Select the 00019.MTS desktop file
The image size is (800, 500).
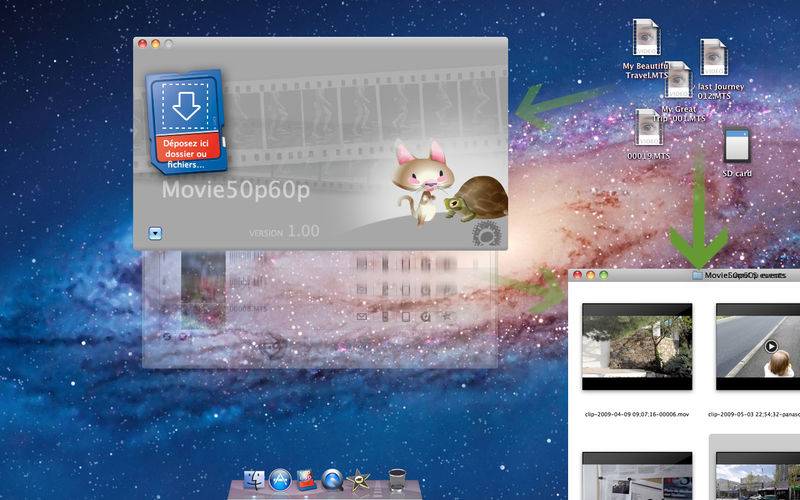pyautogui.click(x=648, y=128)
